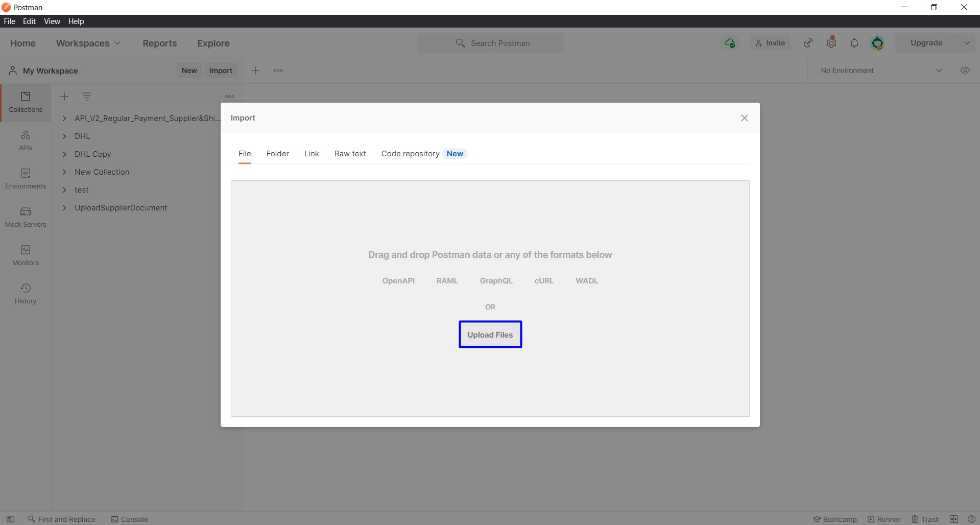Switch to the Link import tab
The image size is (980, 525).
(x=312, y=154)
